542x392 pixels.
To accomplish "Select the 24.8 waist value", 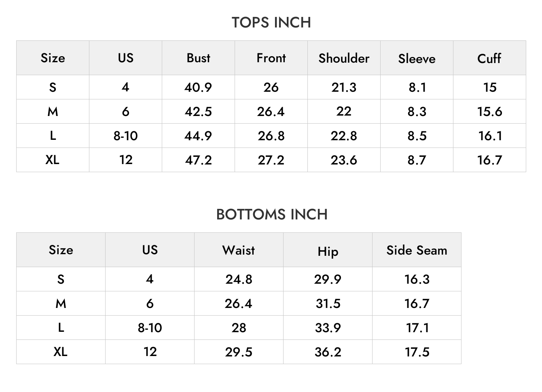I will pyautogui.click(x=239, y=279).
